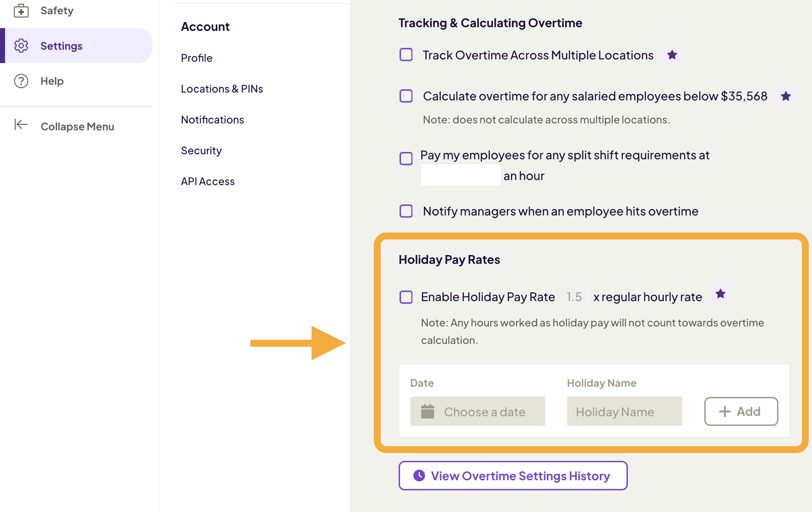The height and width of the screenshot is (512, 812).
Task: Go to API Access settings
Action: click(x=208, y=181)
